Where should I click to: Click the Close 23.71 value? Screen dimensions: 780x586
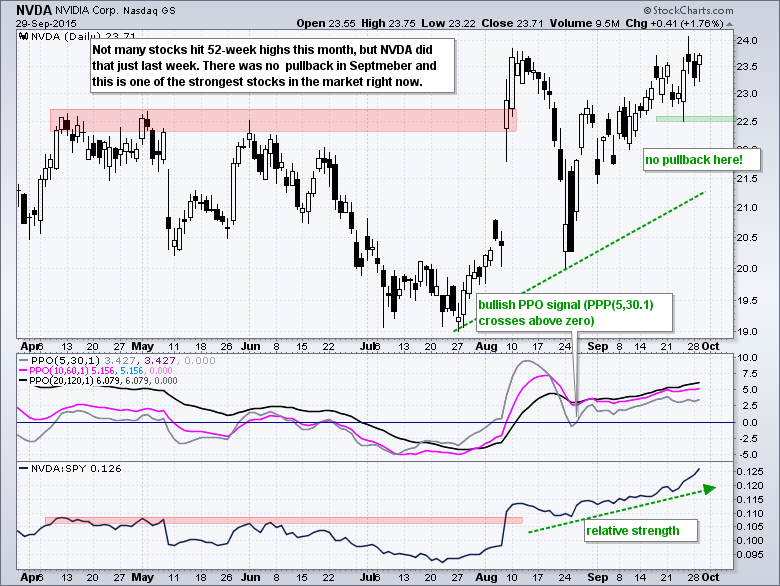510,23
